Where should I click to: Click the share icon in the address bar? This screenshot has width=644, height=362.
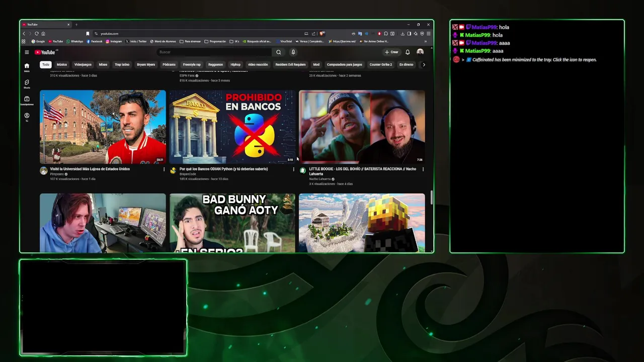[313, 34]
